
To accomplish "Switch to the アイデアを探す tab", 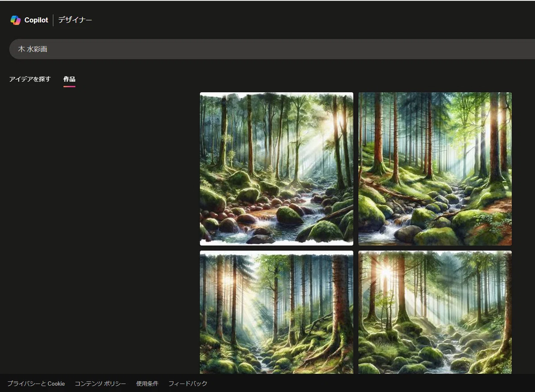I will (30, 79).
